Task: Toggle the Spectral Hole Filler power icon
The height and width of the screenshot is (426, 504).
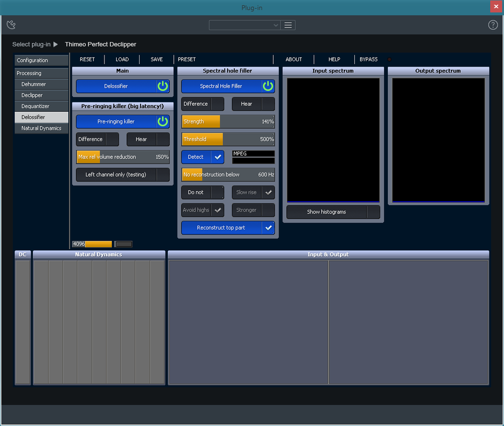Action: 268,86
